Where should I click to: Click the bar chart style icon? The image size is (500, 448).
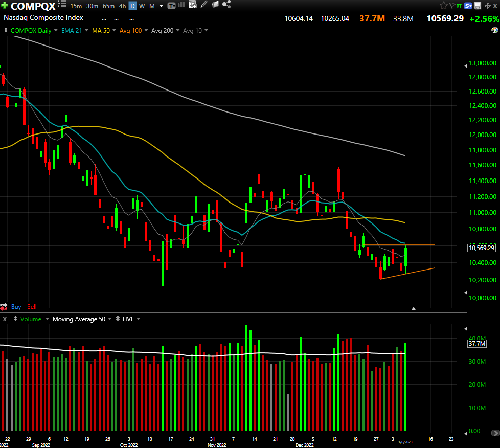pyautogui.click(x=181, y=5)
